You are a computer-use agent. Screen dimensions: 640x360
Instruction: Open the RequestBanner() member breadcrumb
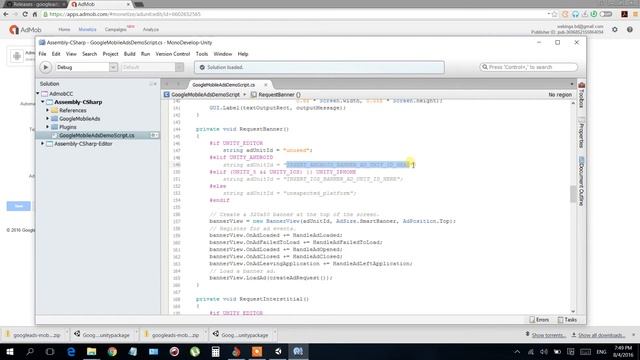coord(276,95)
